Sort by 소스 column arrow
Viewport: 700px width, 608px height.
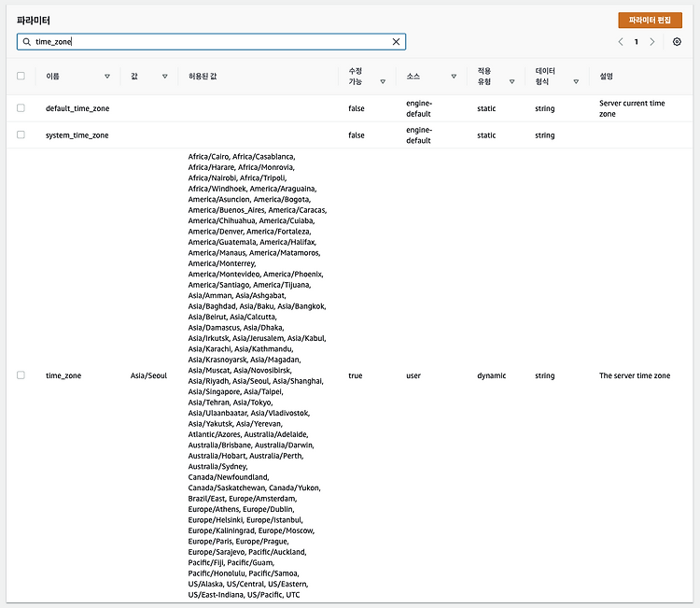click(x=454, y=77)
